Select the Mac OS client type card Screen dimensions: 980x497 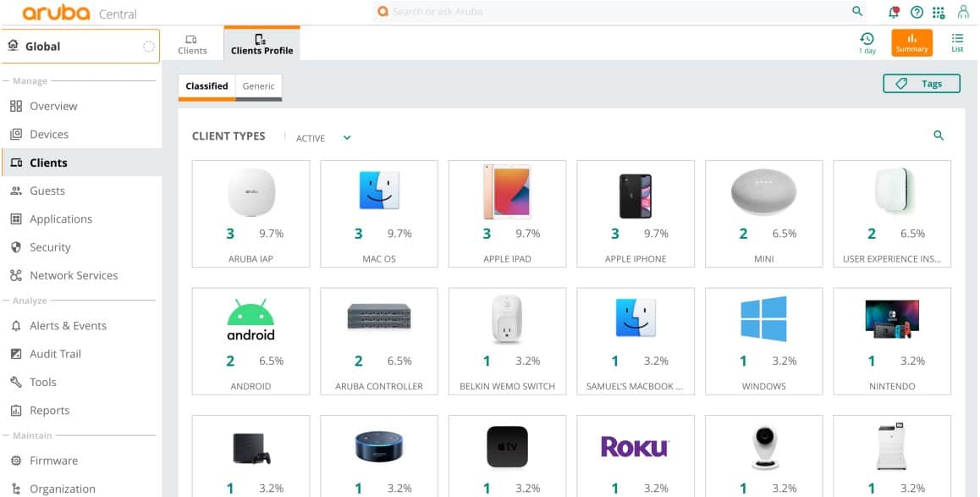click(x=379, y=214)
